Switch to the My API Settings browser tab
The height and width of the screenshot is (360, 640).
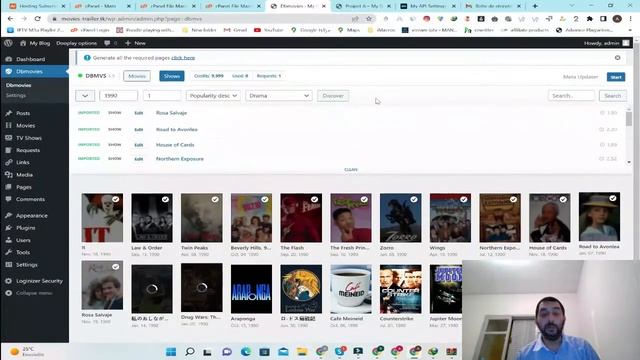pyautogui.click(x=428, y=6)
